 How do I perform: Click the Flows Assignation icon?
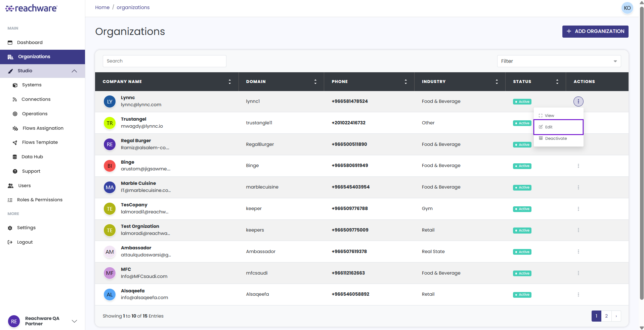(x=15, y=128)
